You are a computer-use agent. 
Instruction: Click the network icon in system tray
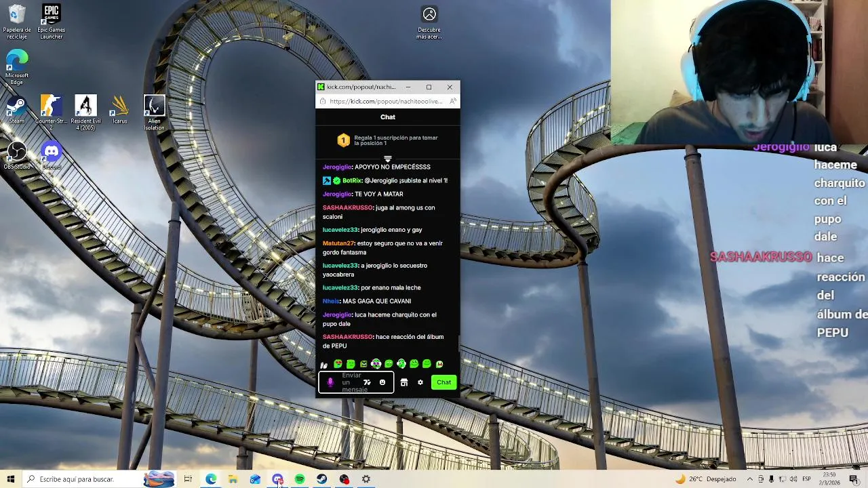tap(783, 479)
